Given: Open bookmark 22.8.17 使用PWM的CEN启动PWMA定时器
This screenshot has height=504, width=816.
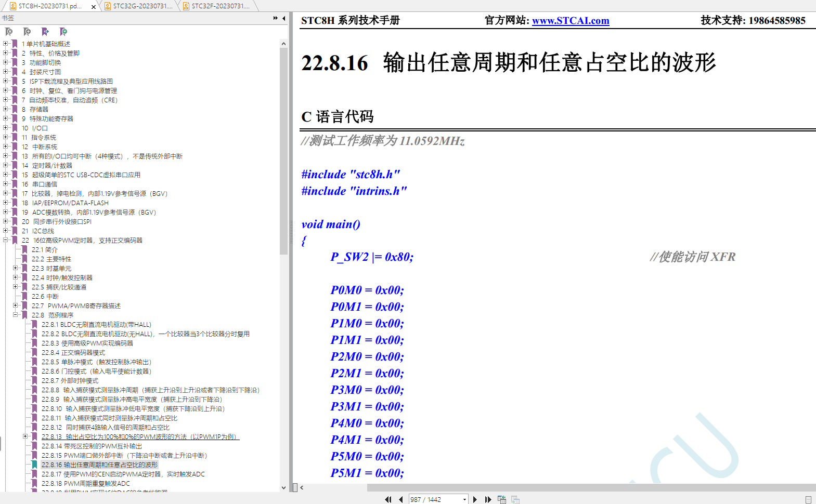Looking at the screenshot, I should pos(123,474).
